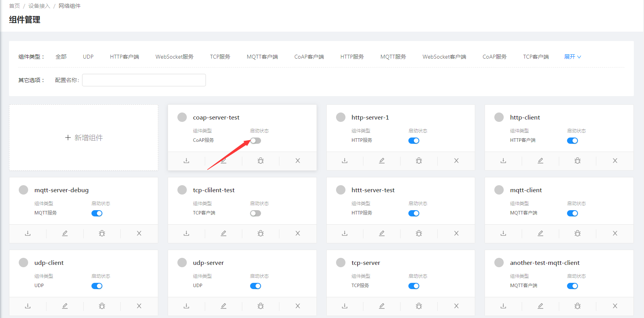Viewport: 644px width, 318px height.
Task: Click debug icon on tcp-server card
Action: [419, 306]
